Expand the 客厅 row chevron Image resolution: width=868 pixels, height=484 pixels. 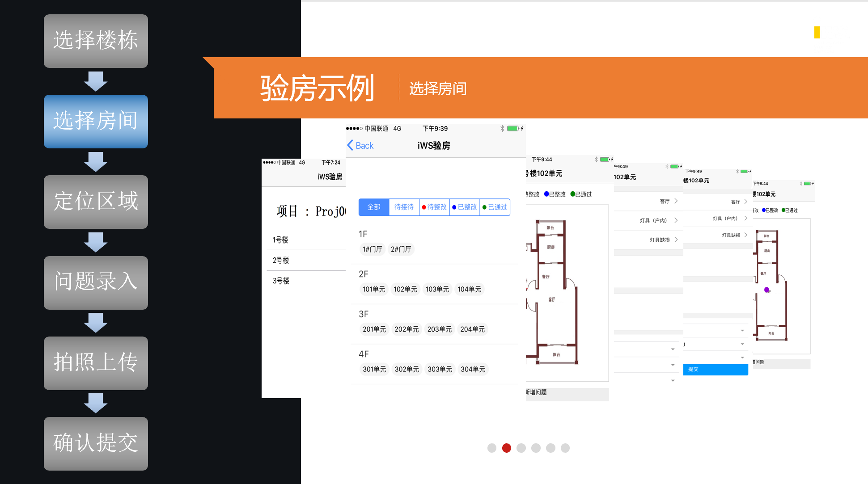(x=676, y=201)
